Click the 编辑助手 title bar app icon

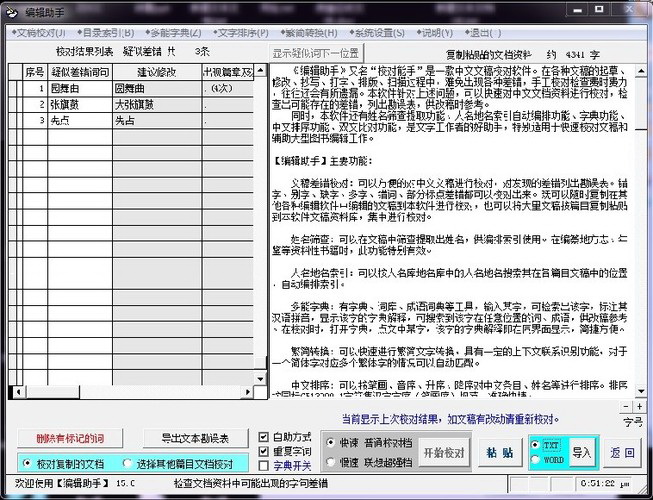coord(13,12)
